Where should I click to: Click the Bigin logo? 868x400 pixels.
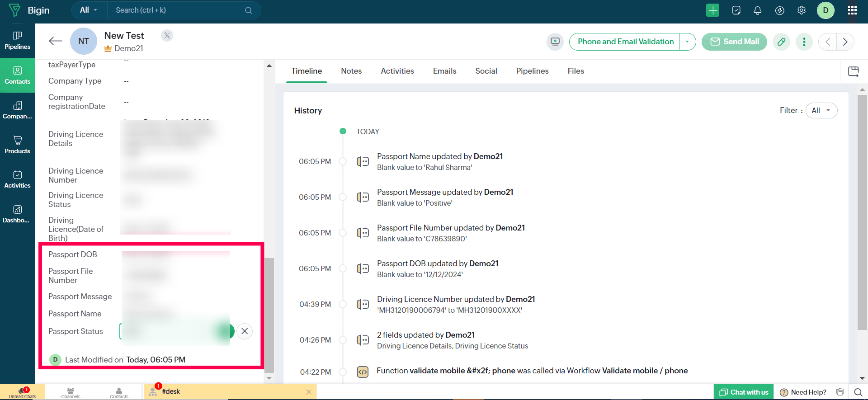point(29,10)
